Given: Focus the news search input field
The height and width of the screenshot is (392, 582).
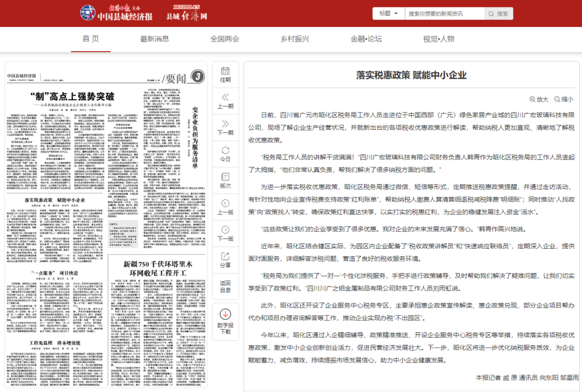Looking at the screenshot, I should coord(444,13).
